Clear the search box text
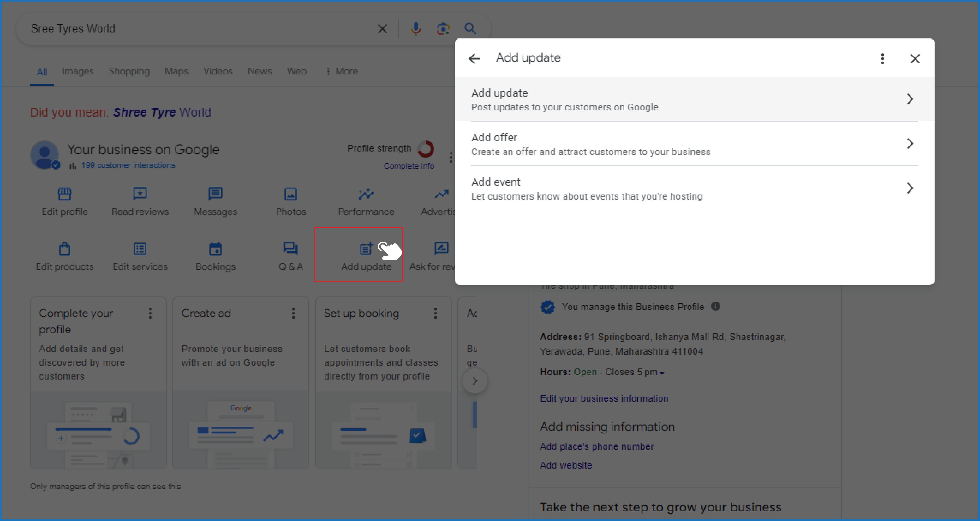Image resolution: width=980 pixels, height=521 pixels. (382, 29)
